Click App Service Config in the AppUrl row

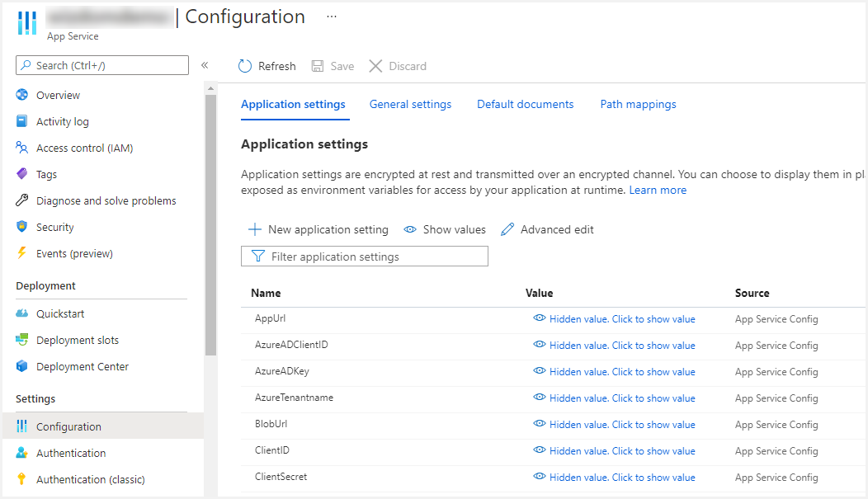tap(776, 319)
